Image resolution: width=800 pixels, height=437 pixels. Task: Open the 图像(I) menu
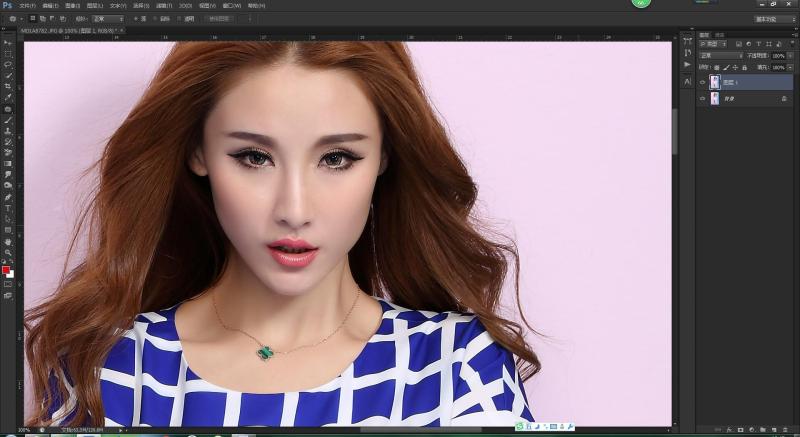[72, 6]
